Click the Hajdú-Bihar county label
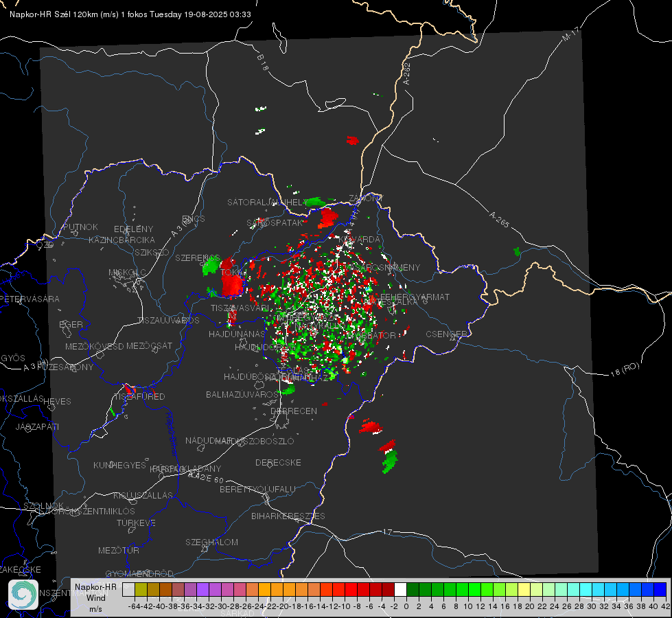 (x=172, y=433)
